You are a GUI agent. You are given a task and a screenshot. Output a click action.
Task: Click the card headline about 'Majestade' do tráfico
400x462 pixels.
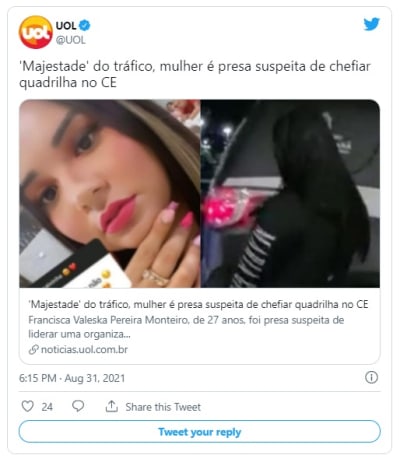pos(198,304)
